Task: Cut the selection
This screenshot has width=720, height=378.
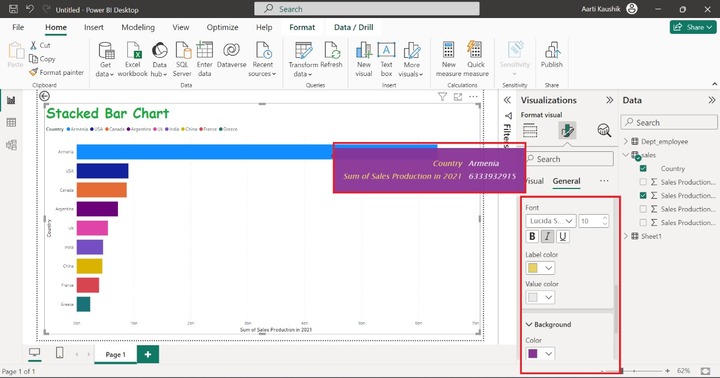Action: [40, 45]
